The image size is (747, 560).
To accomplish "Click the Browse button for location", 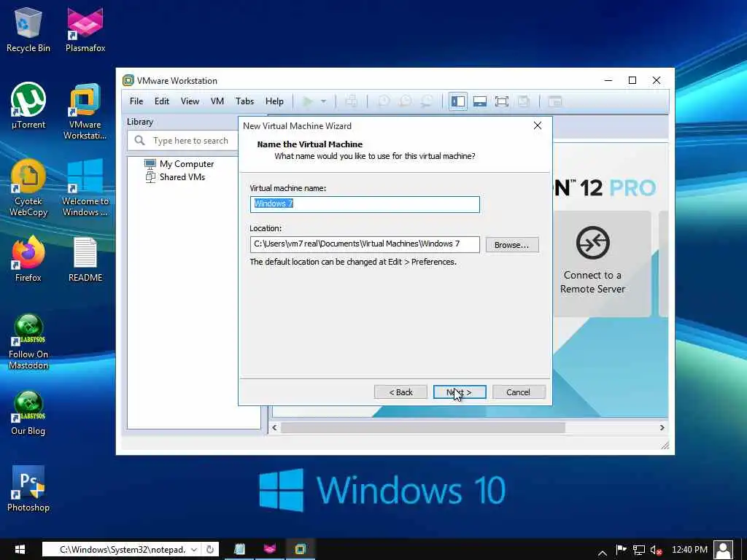I will click(x=512, y=245).
